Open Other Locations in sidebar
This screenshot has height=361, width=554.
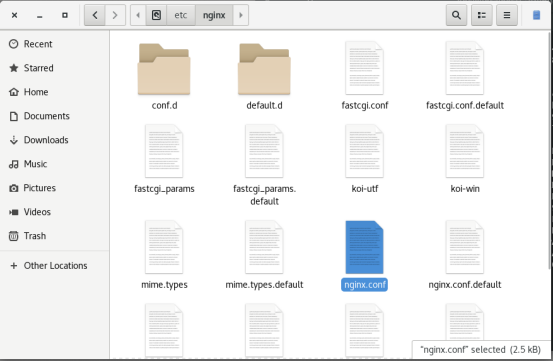55,266
